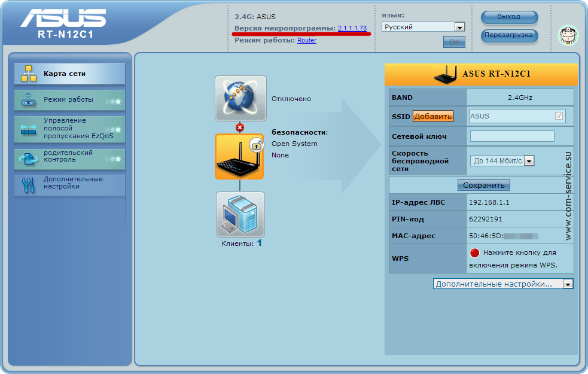Click the ASUS RT-N12C1 panel title
588x374 pixels.
(496, 74)
